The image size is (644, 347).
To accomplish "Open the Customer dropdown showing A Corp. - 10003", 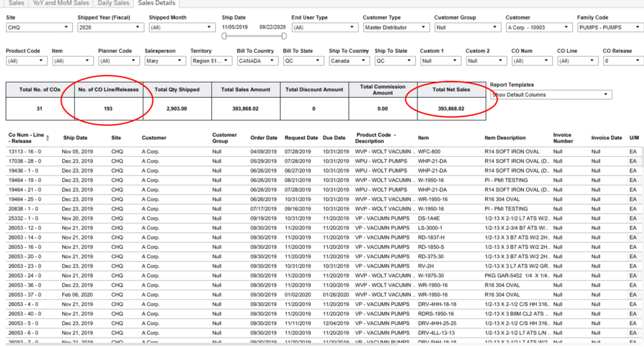I will click(539, 28).
